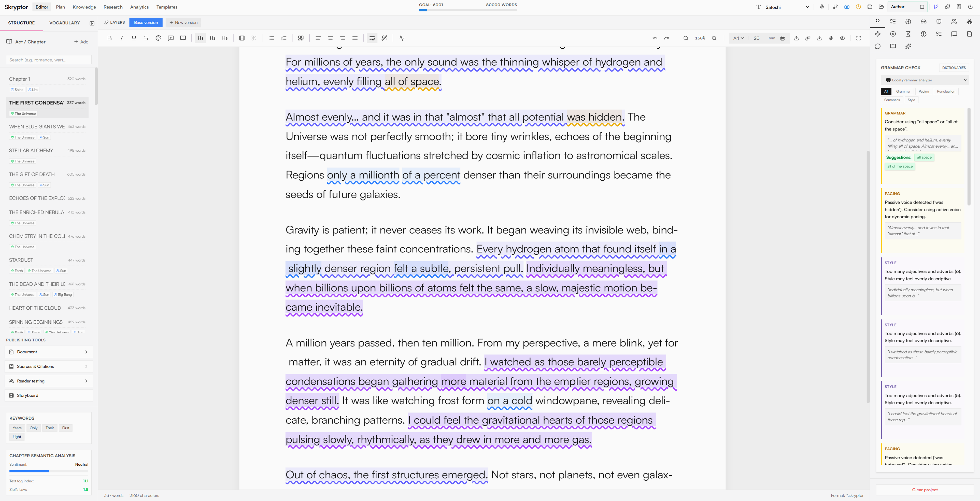980x501 pixels.
Task: Click the New version button
Action: pos(183,22)
